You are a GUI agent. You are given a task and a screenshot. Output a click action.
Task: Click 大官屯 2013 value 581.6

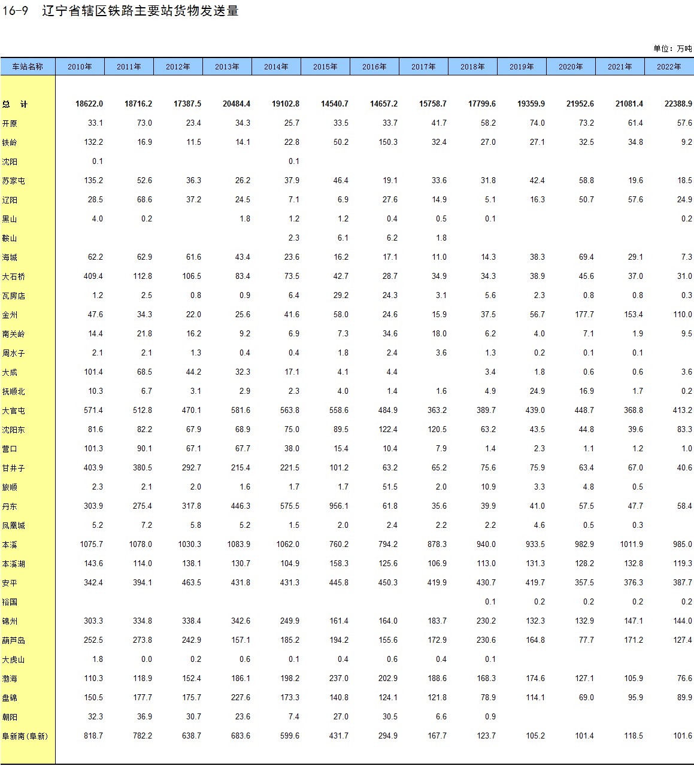pos(241,411)
